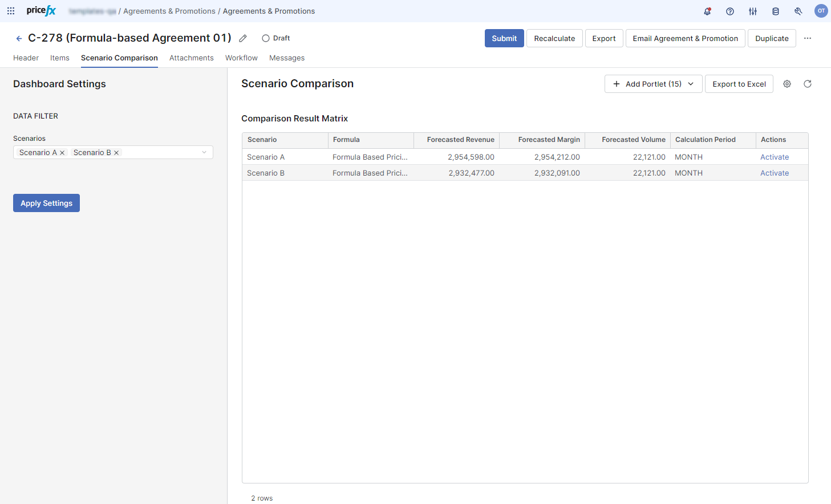Open the apps grid menu

[x=11, y=11]
